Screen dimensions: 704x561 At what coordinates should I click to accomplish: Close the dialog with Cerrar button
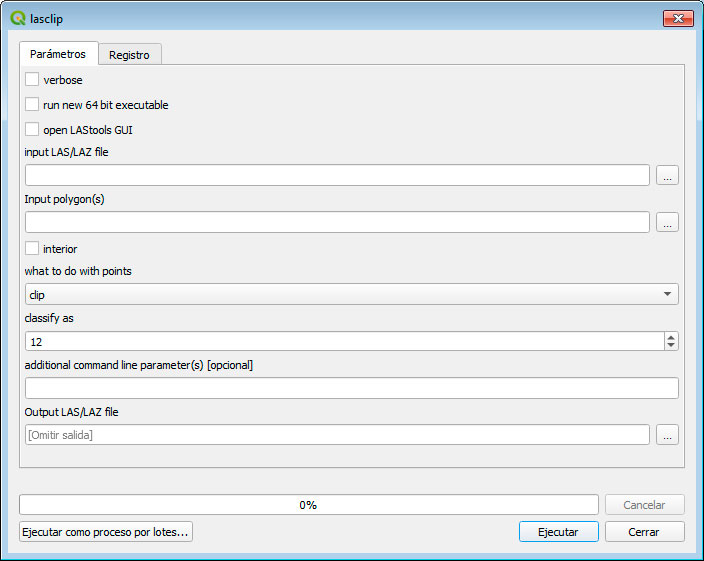pyautogui.click(x=644, y=532)
